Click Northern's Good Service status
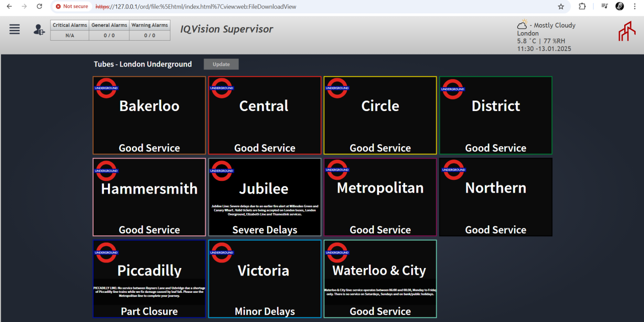 click(x=496, y=230)
